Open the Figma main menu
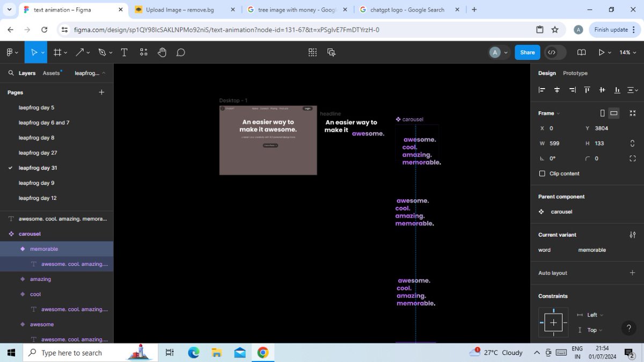Screen dimensions: 644x362 tap(12, 52)
